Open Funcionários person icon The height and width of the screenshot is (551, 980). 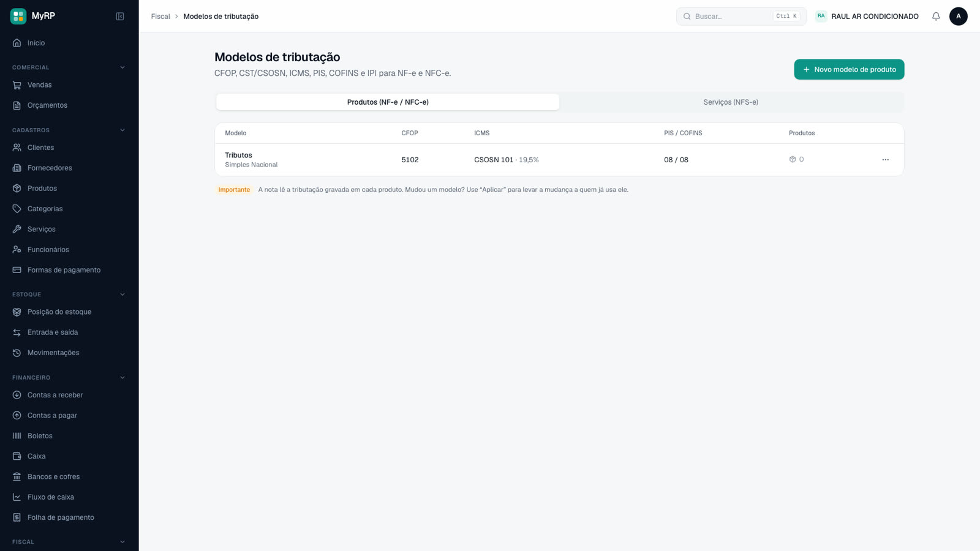pos(17,250)
